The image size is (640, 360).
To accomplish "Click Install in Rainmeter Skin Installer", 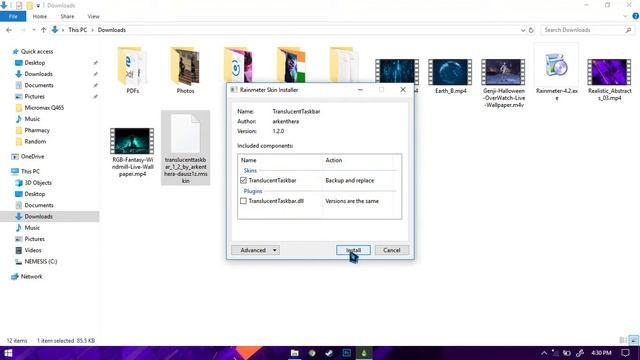I will [353, 250].
